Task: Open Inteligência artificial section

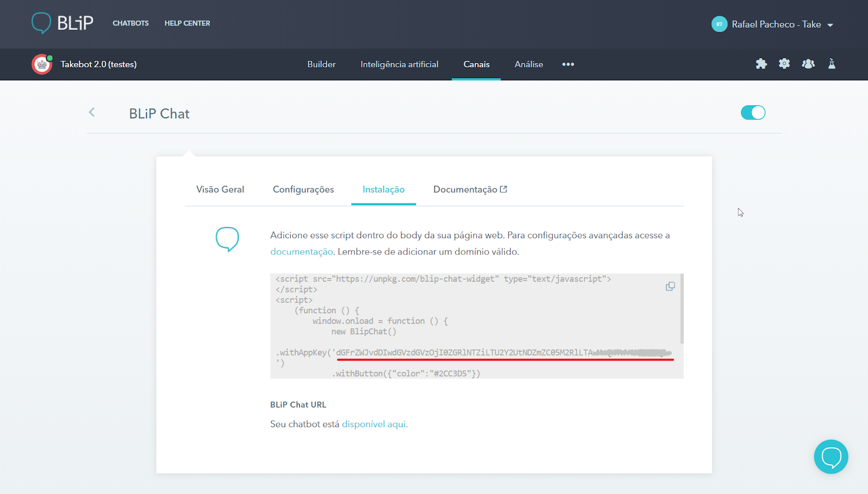Action: (399, 64)
